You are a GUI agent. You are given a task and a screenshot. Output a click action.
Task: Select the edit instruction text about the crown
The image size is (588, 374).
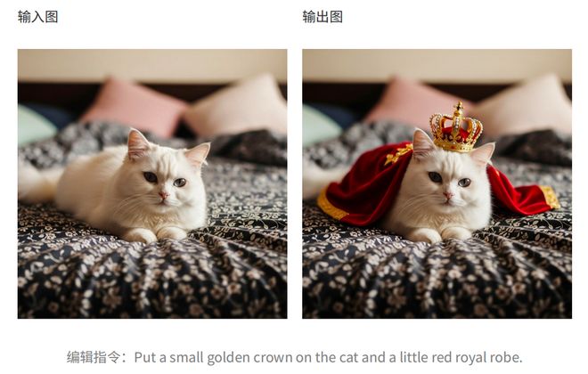pyautogui.click(x=328, y=357)
